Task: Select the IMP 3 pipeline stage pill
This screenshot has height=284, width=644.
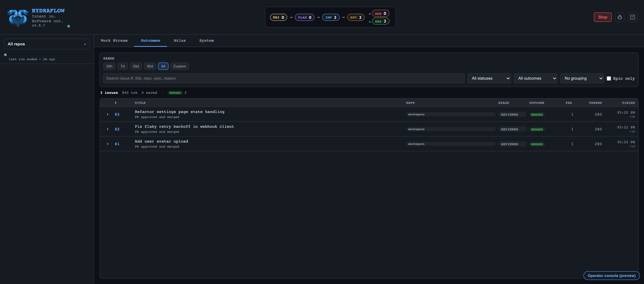Action: [331, 17]
